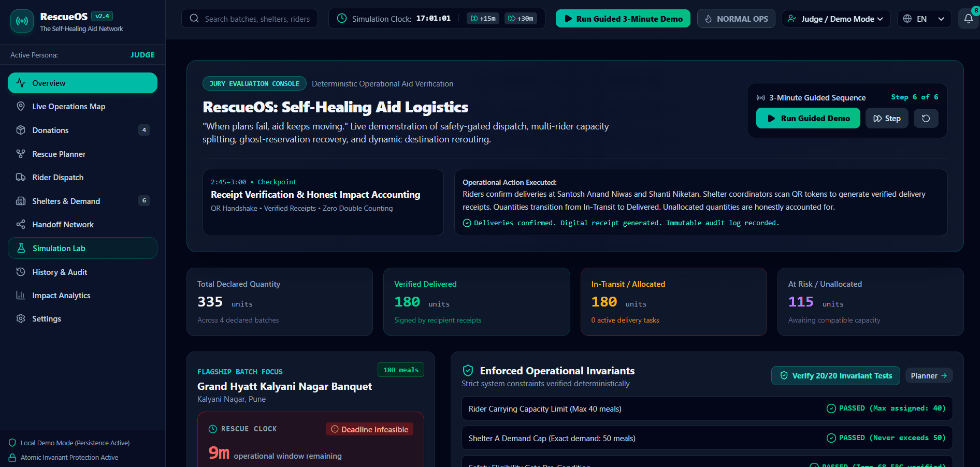Viewport: 980px width, 467px height.
Task: Click the Step button in guided sequence
Action: pos(887,119)
